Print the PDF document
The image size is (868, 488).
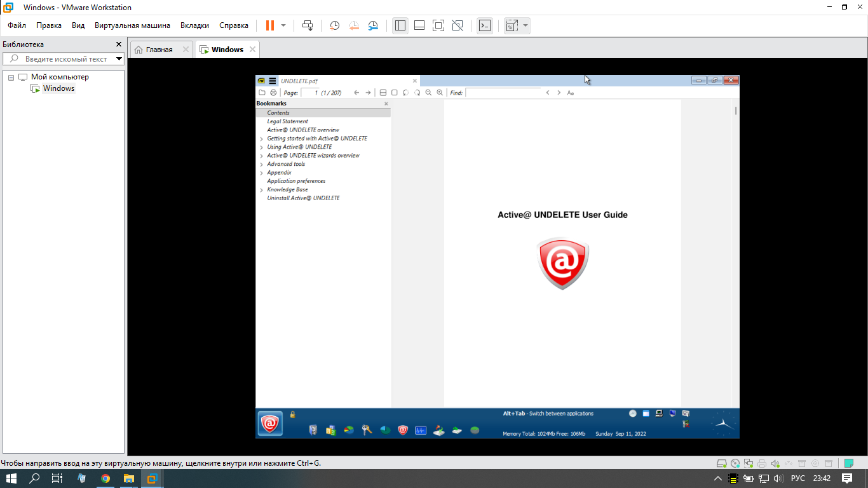(273, 93)
